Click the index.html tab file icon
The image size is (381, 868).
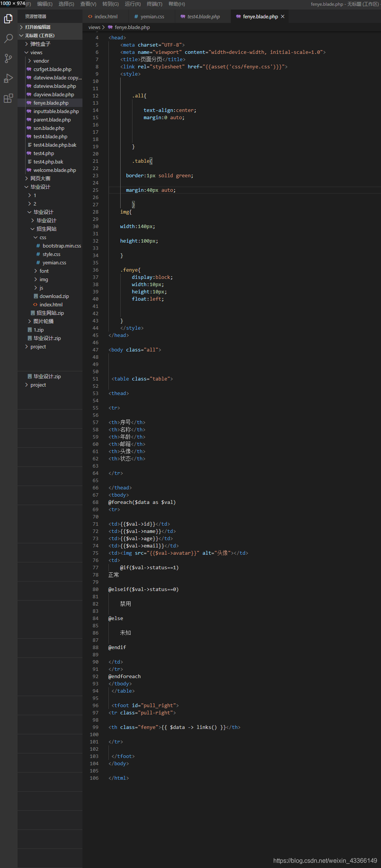click(x=90, y=16)
